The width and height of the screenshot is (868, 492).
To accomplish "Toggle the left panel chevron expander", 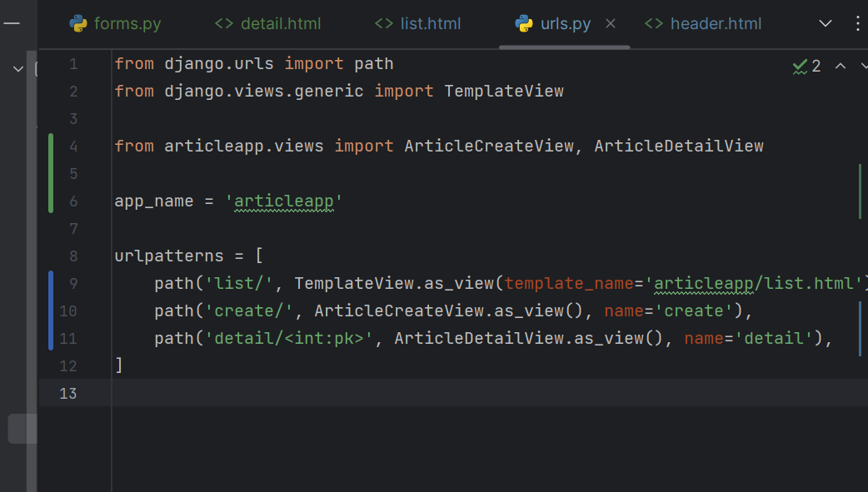I will point(18,69).
